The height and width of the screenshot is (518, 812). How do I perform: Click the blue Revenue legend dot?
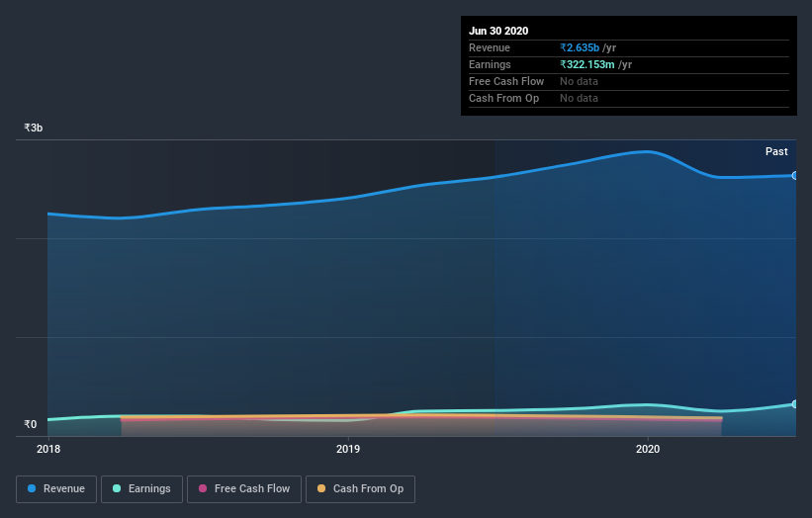pos(32,488)
